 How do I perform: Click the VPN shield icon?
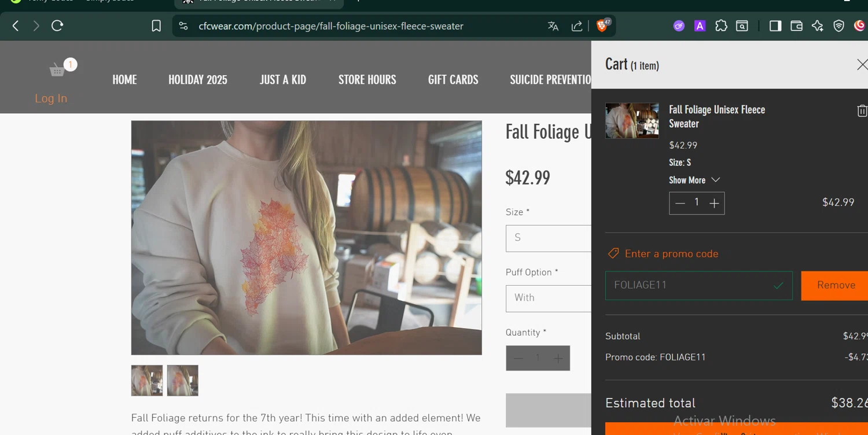pos(839,26)
